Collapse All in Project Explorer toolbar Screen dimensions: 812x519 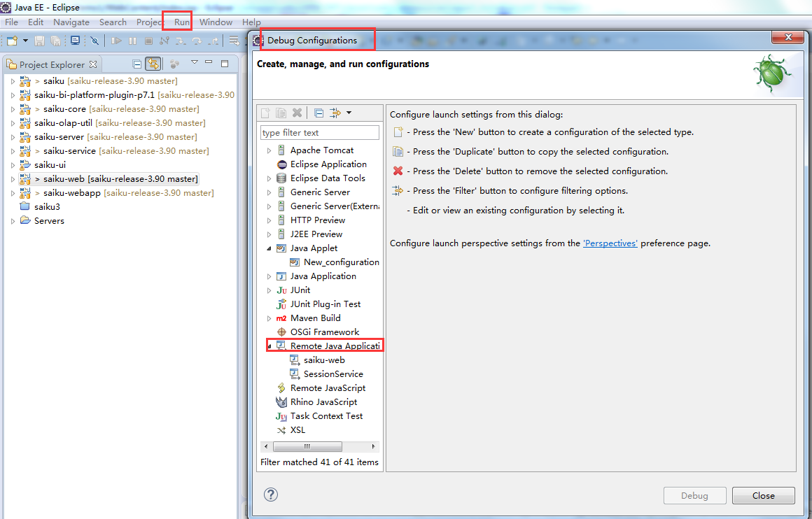[x=136, y=64]
